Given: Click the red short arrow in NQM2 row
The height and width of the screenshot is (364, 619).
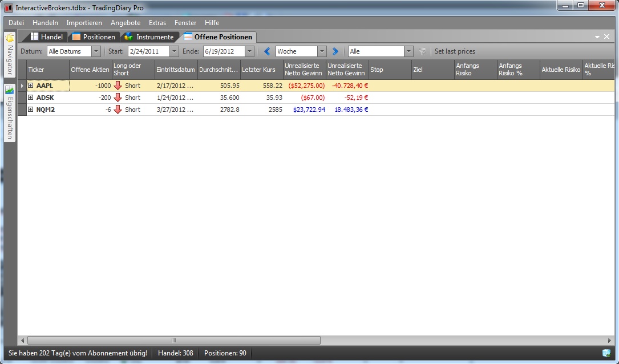Looking at the screenshot, I should (x=118, y=110).
